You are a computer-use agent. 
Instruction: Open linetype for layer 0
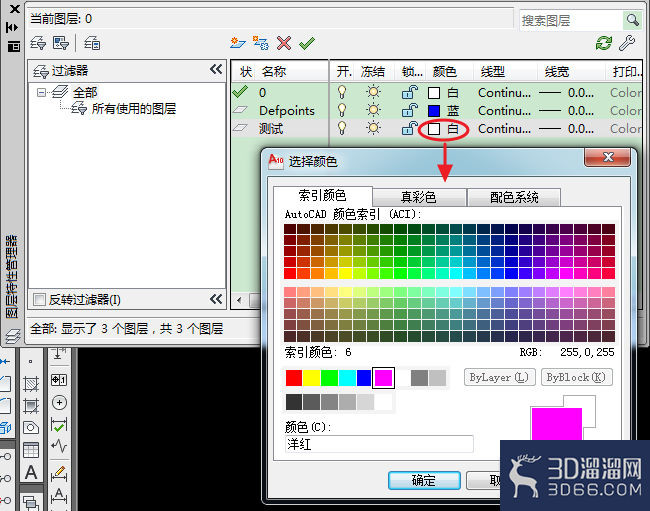pos(504,92)
